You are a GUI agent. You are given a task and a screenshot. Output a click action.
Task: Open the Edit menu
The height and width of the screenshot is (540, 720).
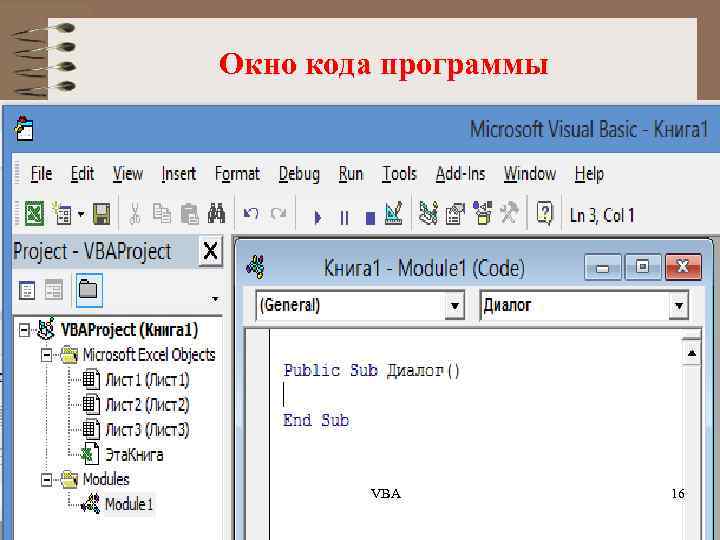point(82,174)
